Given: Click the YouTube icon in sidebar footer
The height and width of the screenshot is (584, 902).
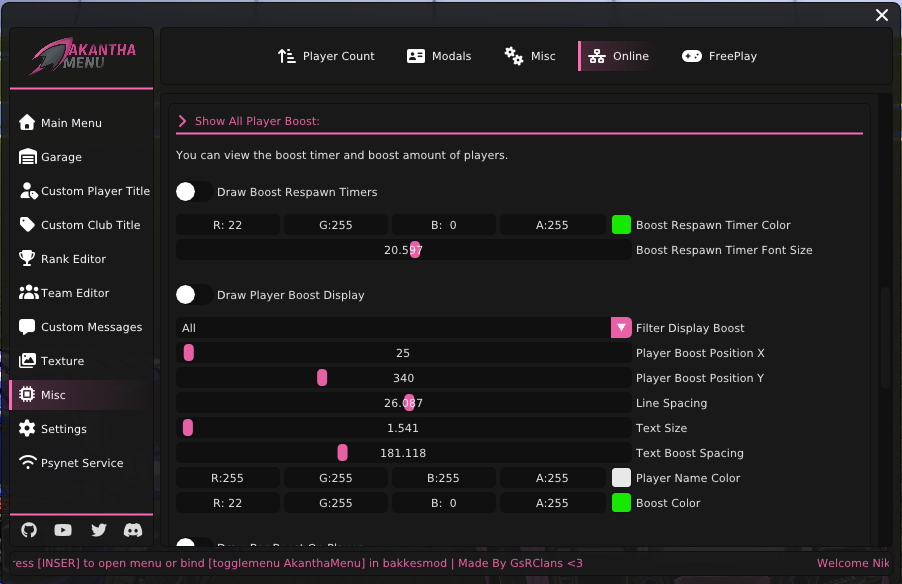Looking at the screenshot, I should point(63,530).
